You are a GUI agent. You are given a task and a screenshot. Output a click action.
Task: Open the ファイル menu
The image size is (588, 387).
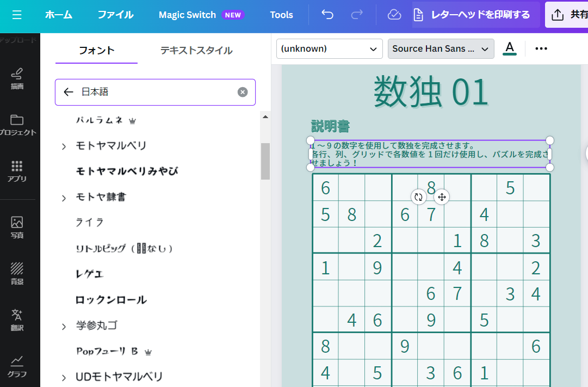[x=115, y=15]
